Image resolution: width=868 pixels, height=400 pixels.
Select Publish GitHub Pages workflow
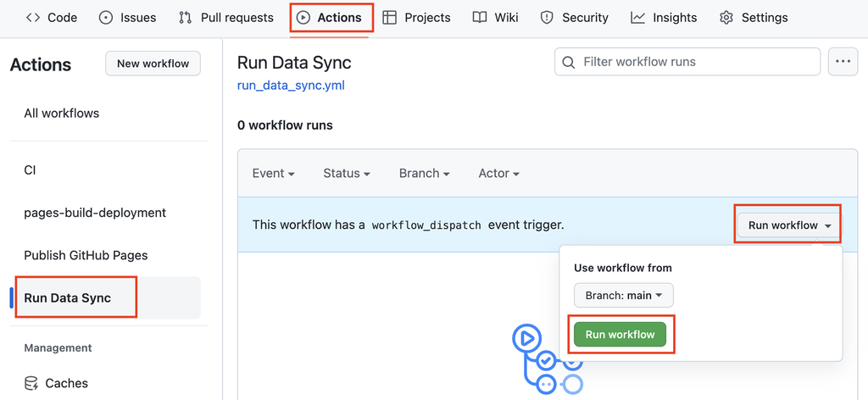point(86,255)
